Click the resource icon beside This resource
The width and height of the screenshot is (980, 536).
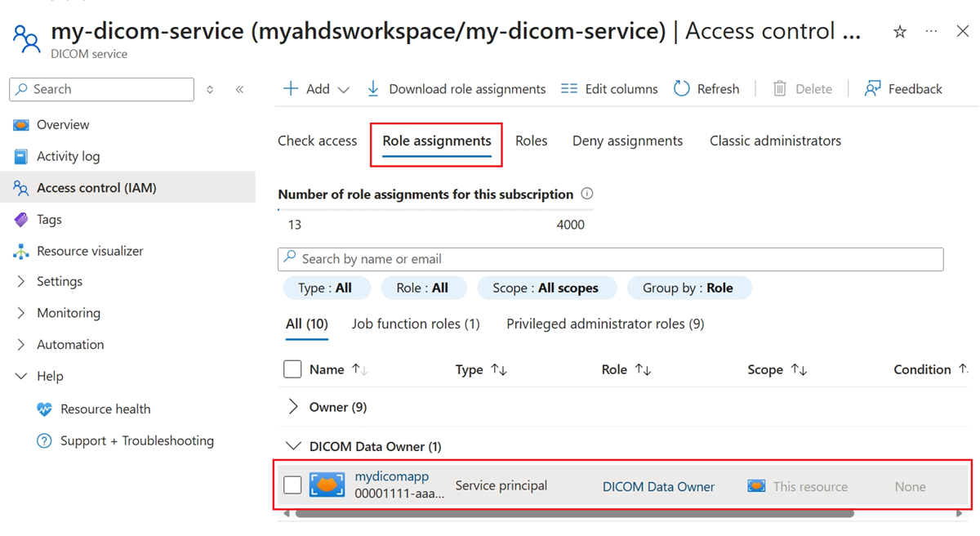point(756,486)
